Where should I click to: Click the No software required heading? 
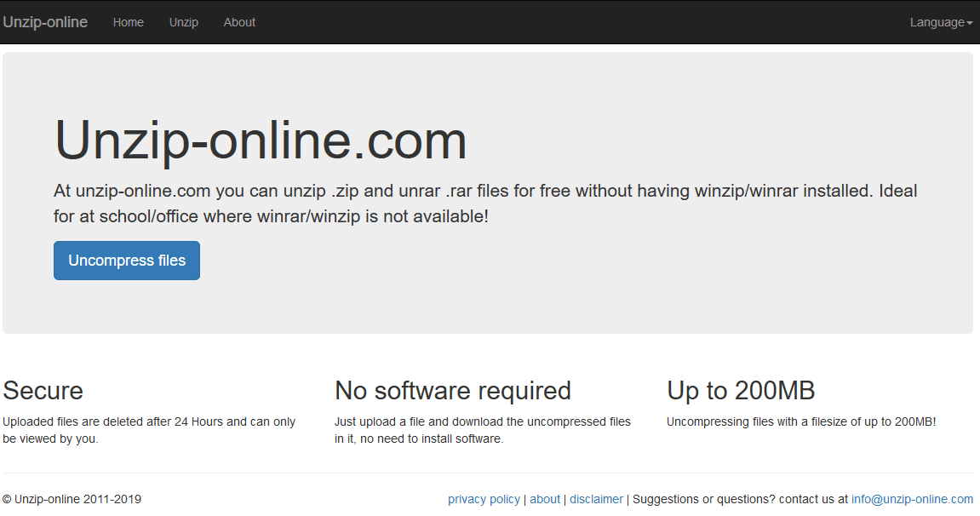(x=452, y=390)
